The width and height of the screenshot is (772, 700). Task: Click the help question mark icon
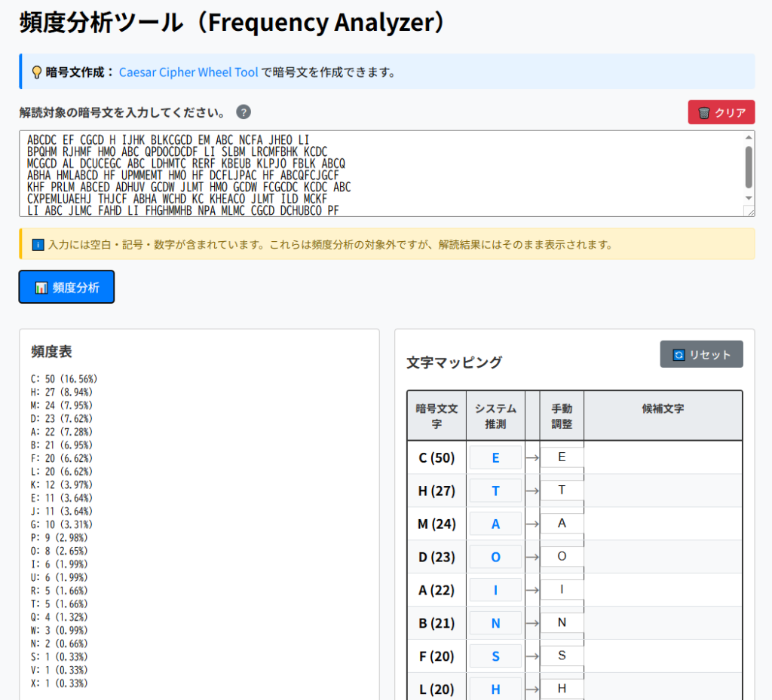(244, 112)
